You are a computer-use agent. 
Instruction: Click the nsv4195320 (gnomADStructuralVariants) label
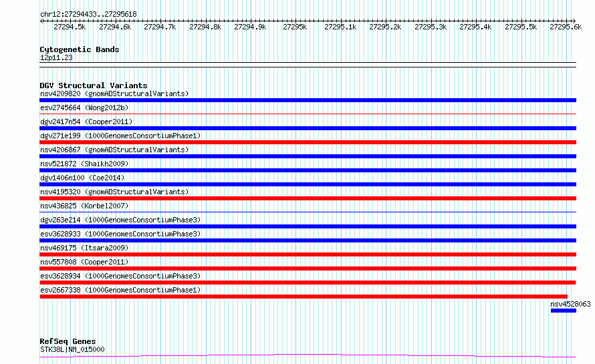click(114, 192)
